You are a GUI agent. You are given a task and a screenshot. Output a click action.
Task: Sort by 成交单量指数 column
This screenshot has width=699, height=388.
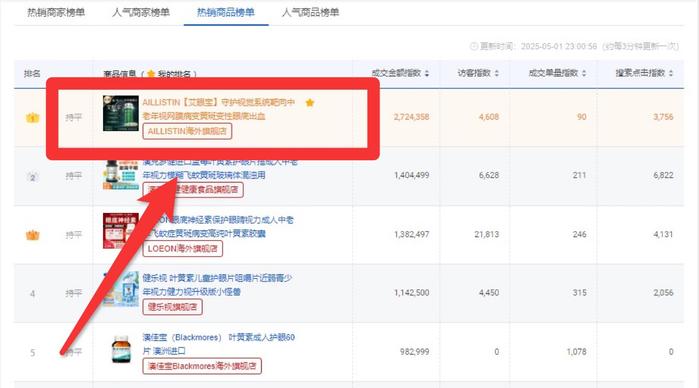coord(557,73)
